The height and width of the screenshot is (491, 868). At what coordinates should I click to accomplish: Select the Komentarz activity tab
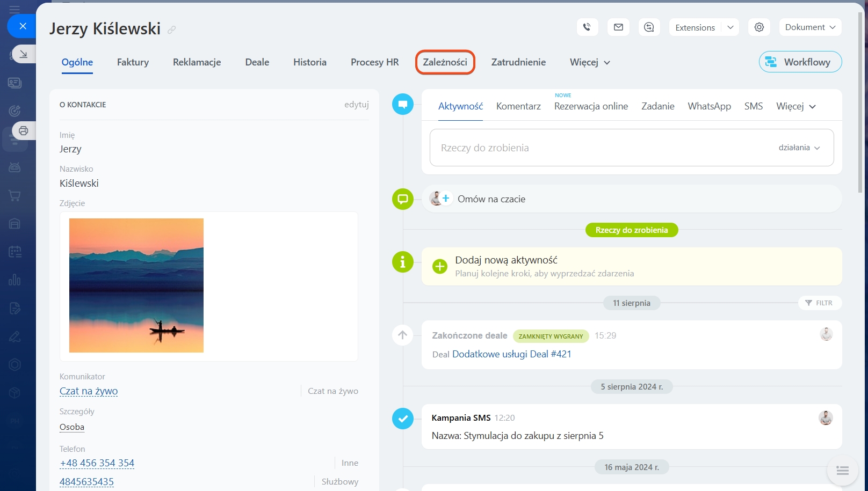tap(518, 106)
